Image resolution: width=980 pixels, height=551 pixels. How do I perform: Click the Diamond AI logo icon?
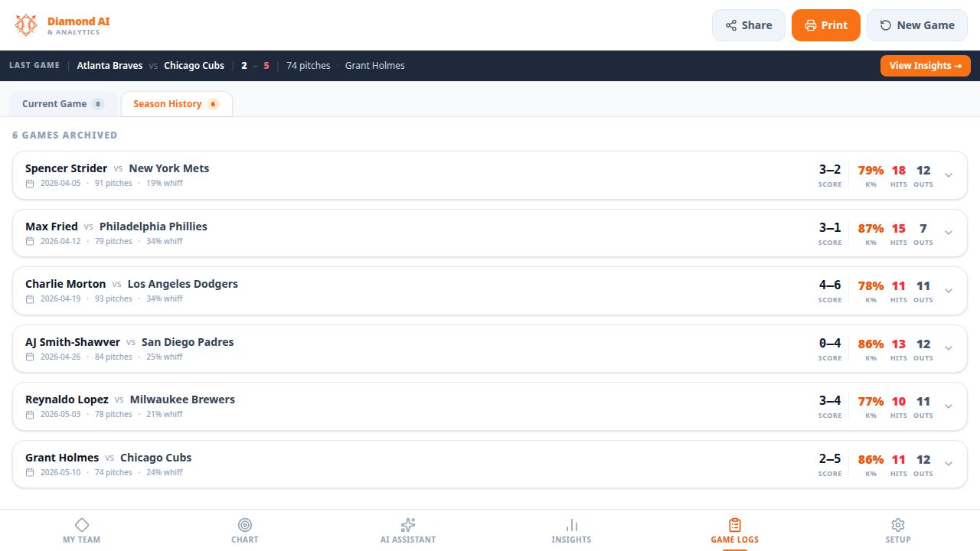pos(26,25)
